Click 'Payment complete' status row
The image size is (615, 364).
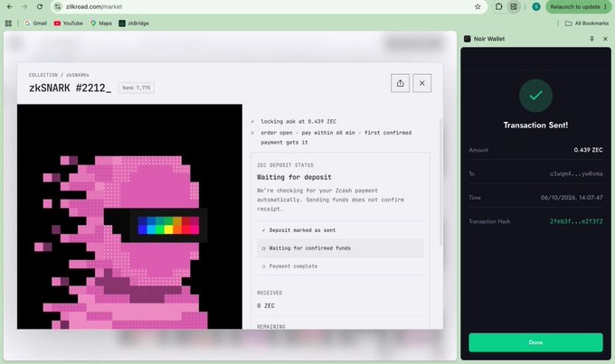click(x=340, y=266)
